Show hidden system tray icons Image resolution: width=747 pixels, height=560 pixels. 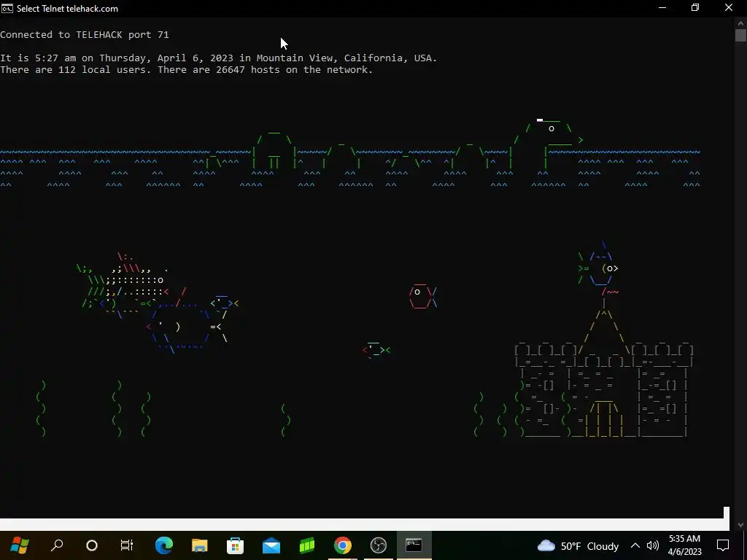click(x=635, y=545)
